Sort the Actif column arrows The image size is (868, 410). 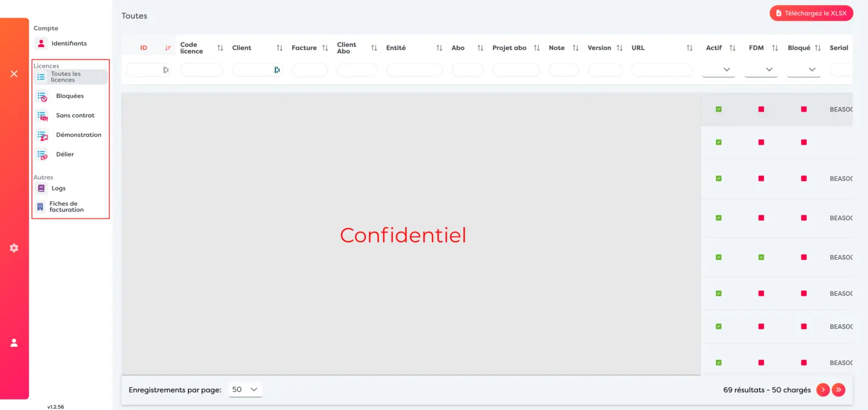point(732,48)
